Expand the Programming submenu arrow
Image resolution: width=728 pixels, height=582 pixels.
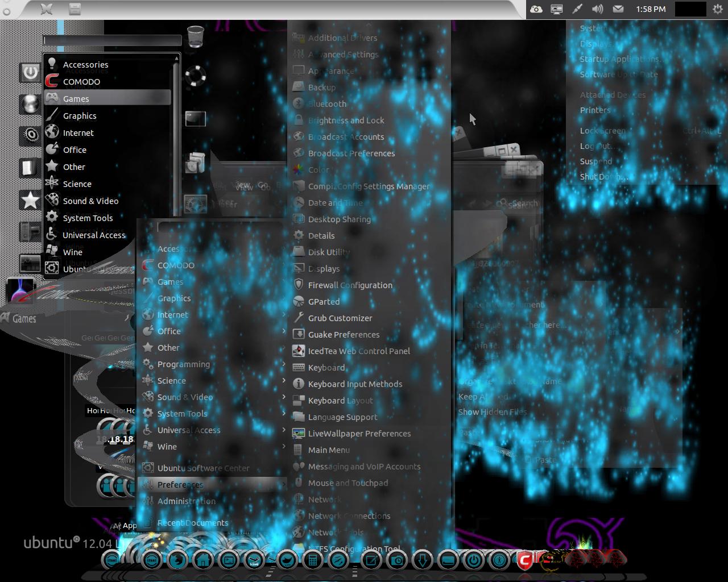tap(284, 364)
